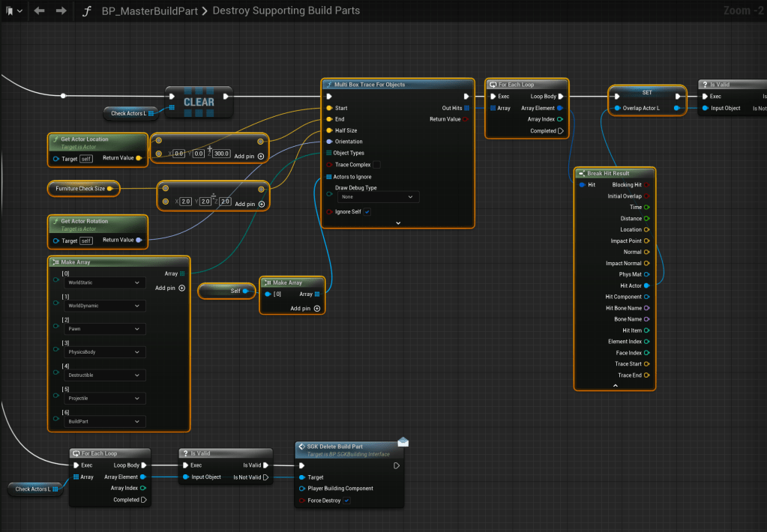Expand the Multi Box Trace node's advanced pins
Viewport: 767px width, 532px height.
(398, 223)
